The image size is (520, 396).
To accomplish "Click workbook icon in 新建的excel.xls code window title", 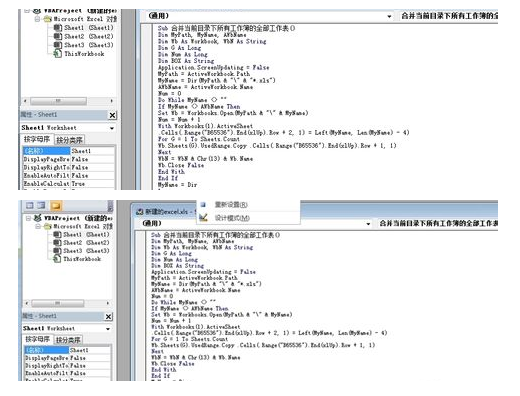I will [140, 212].
